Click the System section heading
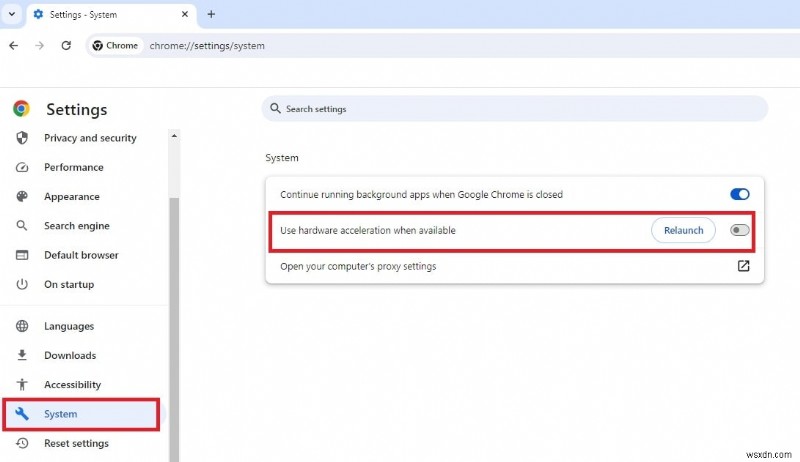800x462 pixels. (x=282, y=158)
